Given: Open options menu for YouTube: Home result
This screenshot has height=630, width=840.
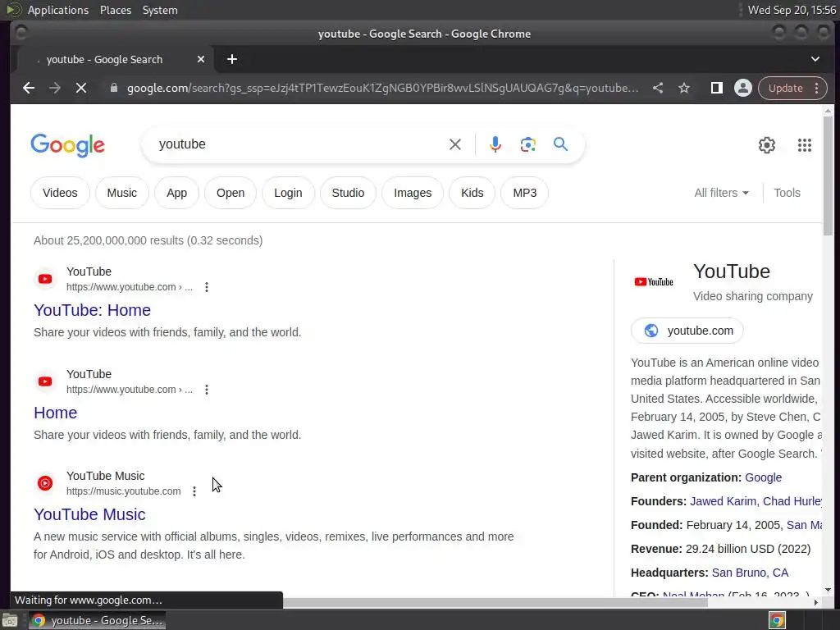Looking at the screenshot, I should point(207,287).
